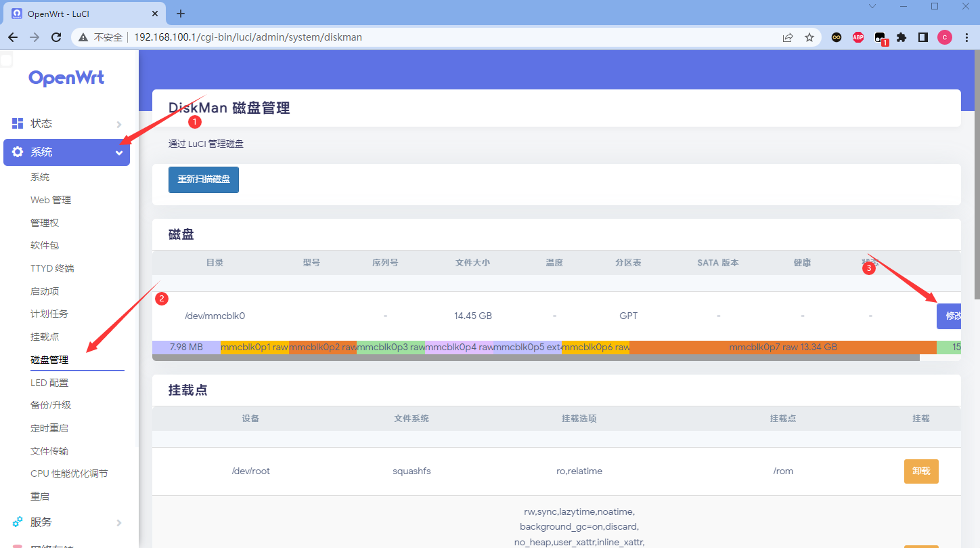
Task: Expand the 状态 menu chevron
Action: (119, 124)
